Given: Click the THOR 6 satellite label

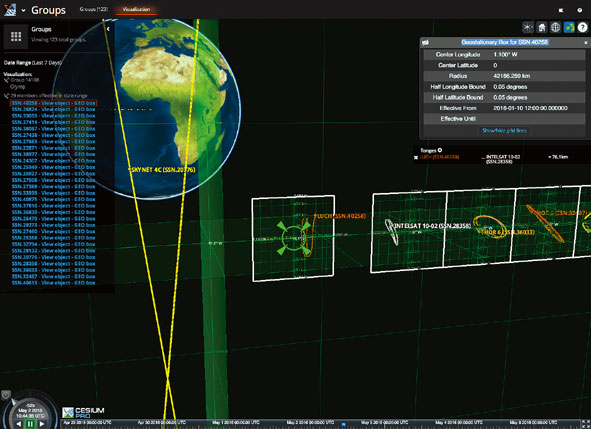Looking at the screenshot, I should click(x=507, y=232).
